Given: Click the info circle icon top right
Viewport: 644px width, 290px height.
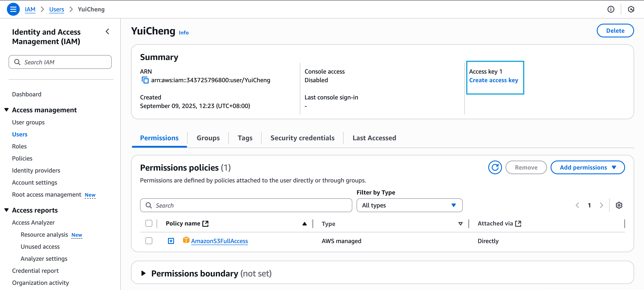Looking at the screenshot, I should pos(610,9).
